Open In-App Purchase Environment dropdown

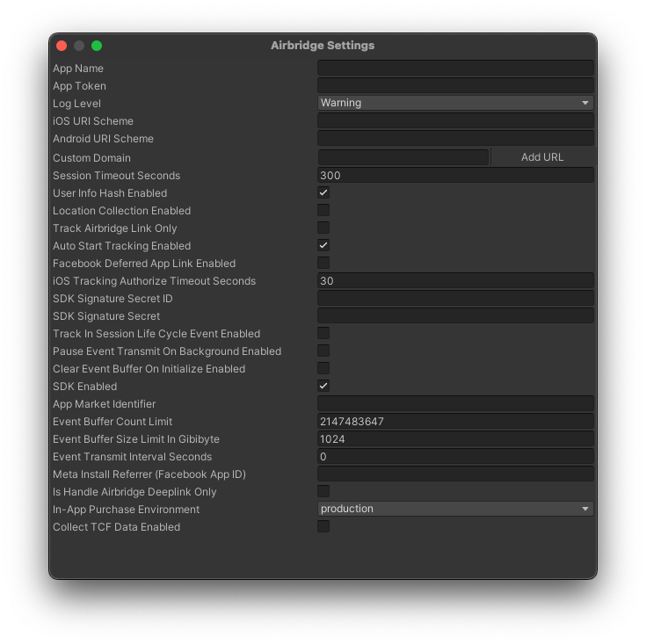(455, 509)
